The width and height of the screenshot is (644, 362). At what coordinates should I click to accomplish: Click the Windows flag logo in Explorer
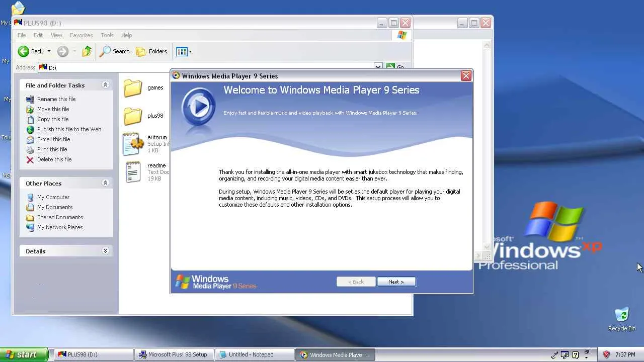pyautogui.click(x=401, y=35)
